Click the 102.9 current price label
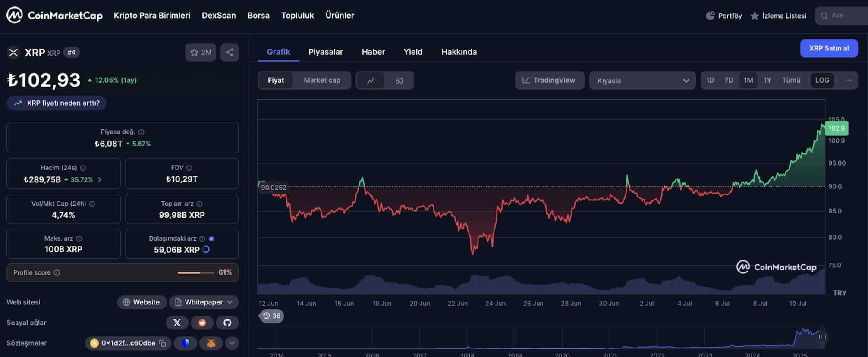The height and width of the screenshot is (357, 868). tap(836, 128)
